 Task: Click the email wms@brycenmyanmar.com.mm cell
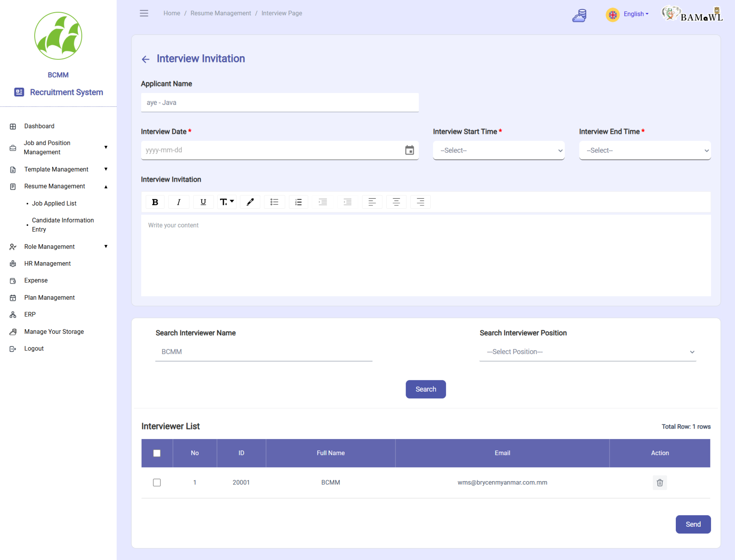pos(502,483)
